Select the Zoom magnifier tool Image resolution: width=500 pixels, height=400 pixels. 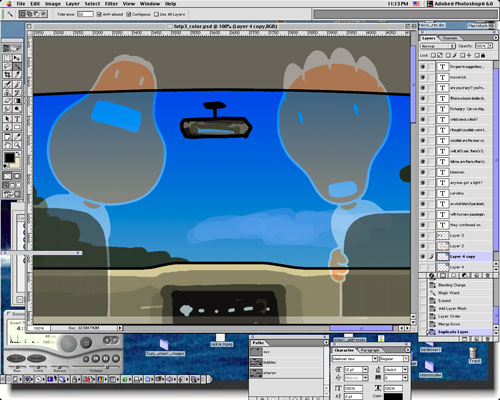pyautogui.click(x=17, y=145)
